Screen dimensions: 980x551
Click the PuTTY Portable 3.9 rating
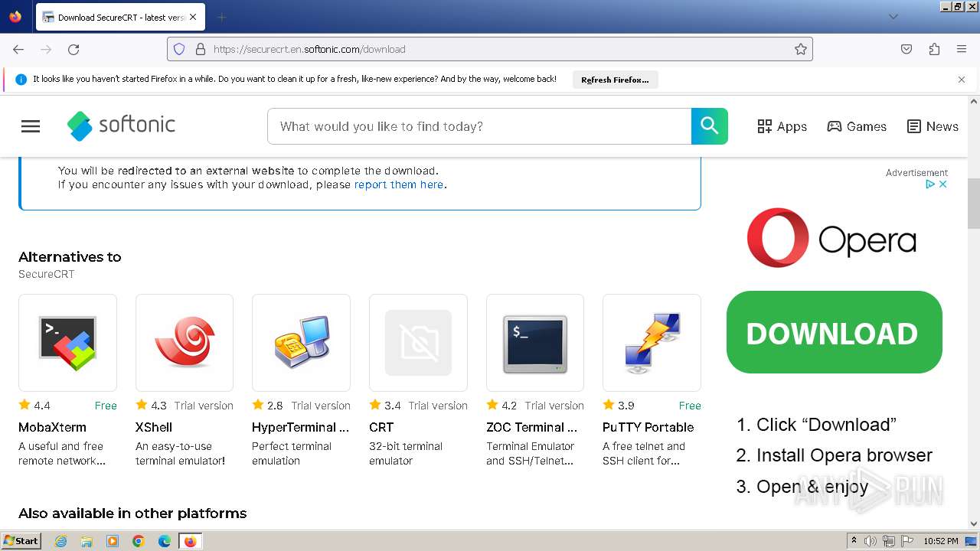pyautogui.click(x=619, y=406)
